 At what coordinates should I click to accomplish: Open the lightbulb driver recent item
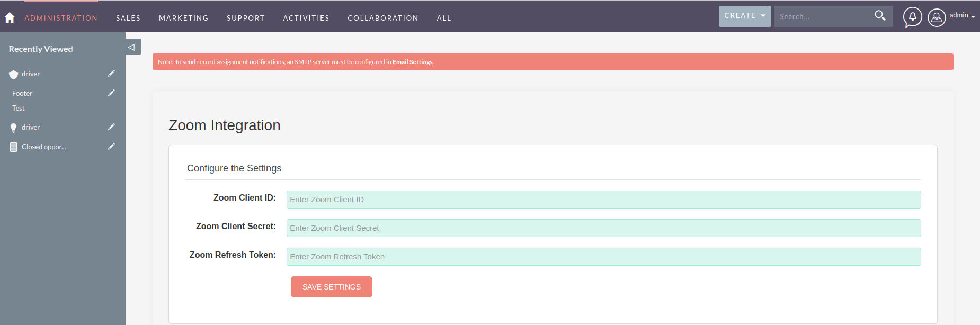click(31, 127)
